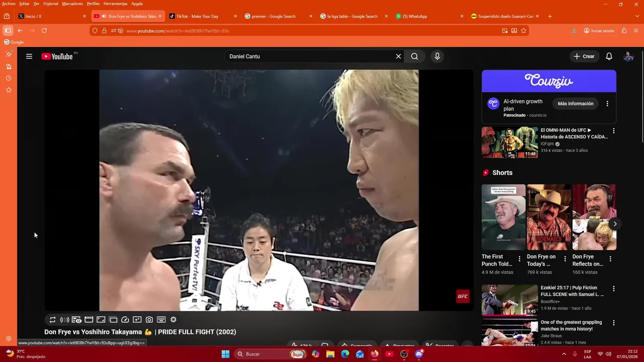Viewport: 644px width, 362px height.
Task: Show next Shorts with arrow
Action: [x=615, y=224]
